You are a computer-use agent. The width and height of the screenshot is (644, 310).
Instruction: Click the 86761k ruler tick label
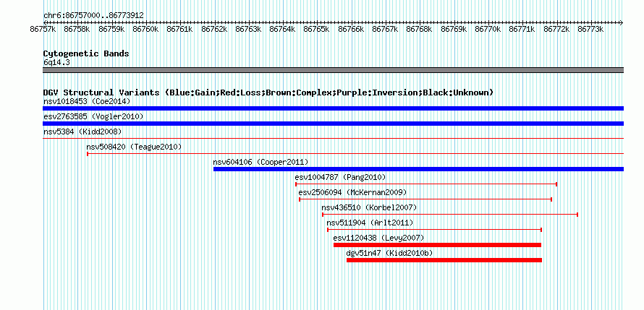point(180,29)
